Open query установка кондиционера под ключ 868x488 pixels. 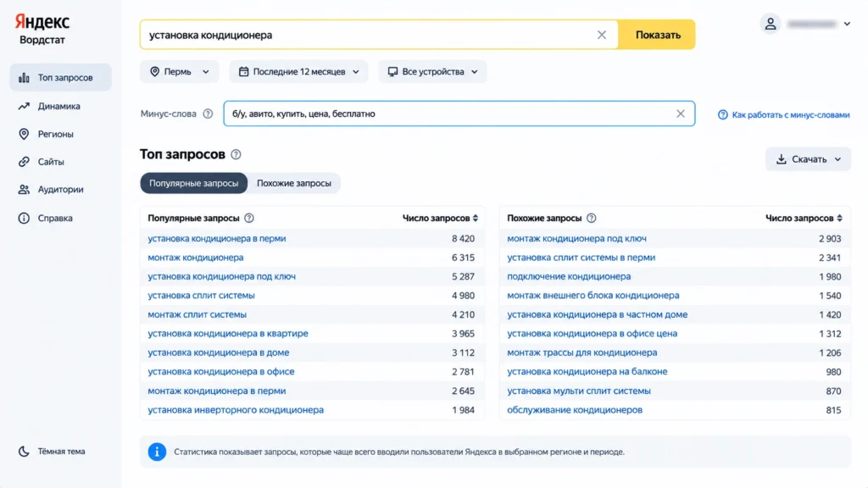(x=221, y=276)
